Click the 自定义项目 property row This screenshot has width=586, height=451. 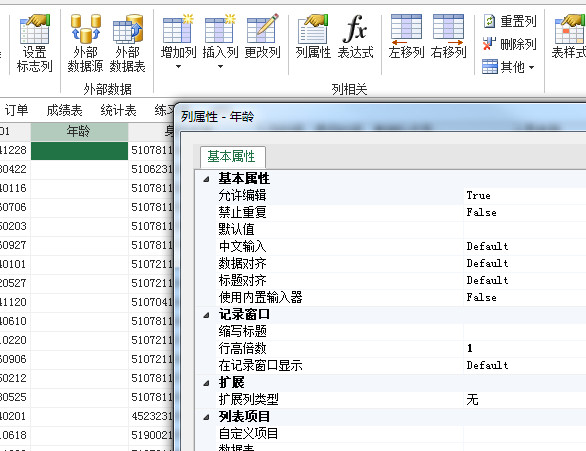point(391,433)
